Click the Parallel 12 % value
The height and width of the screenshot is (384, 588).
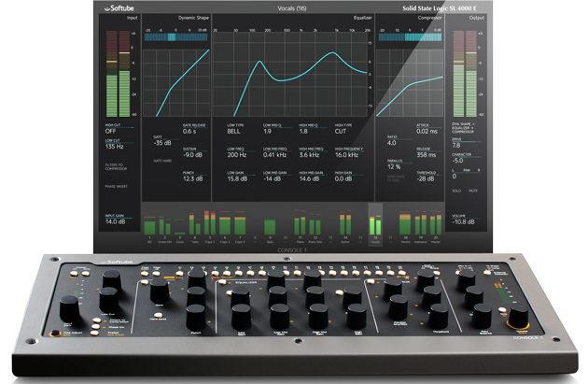(395, 164)
